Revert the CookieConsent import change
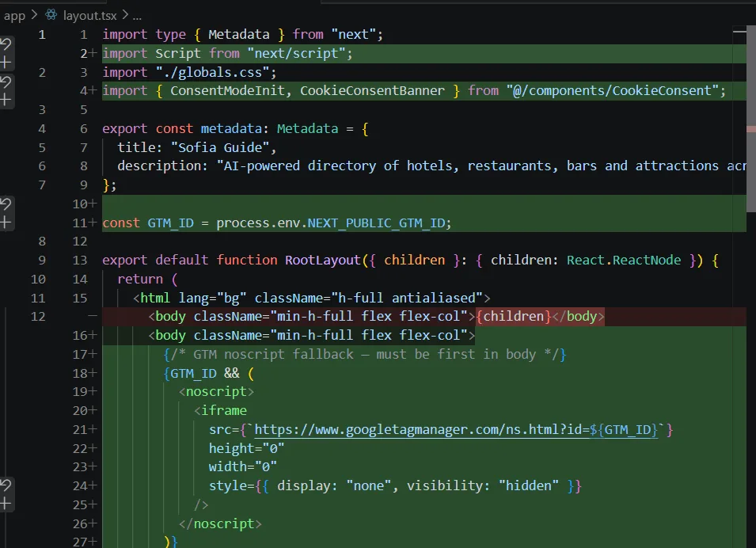 6,82
